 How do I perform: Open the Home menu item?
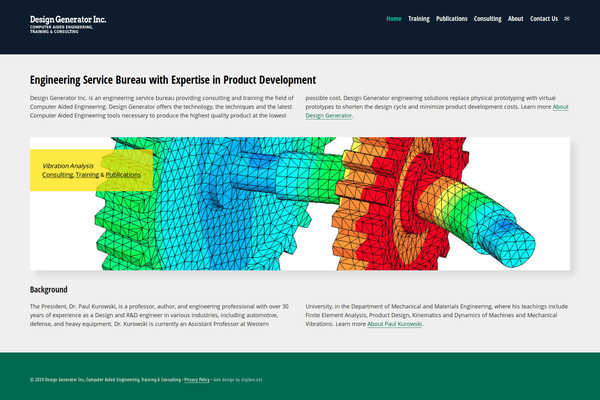pyautogui.click(x=394, y=18)
